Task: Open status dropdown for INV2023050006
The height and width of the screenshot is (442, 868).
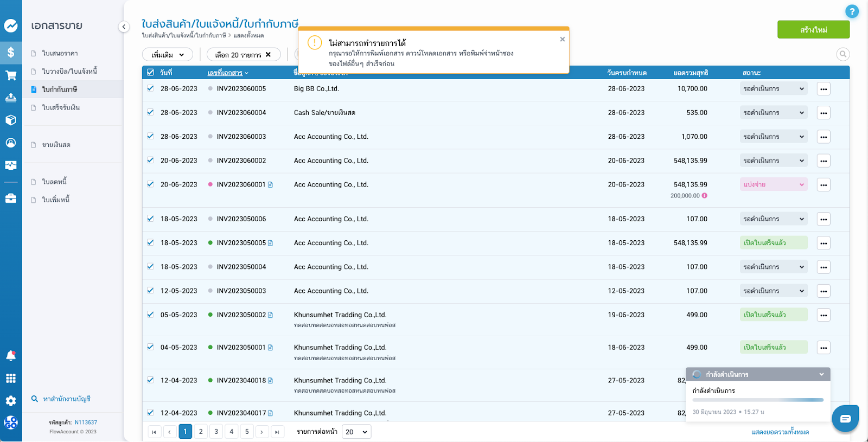Action: pyautogui.click(x=774, y=219)
